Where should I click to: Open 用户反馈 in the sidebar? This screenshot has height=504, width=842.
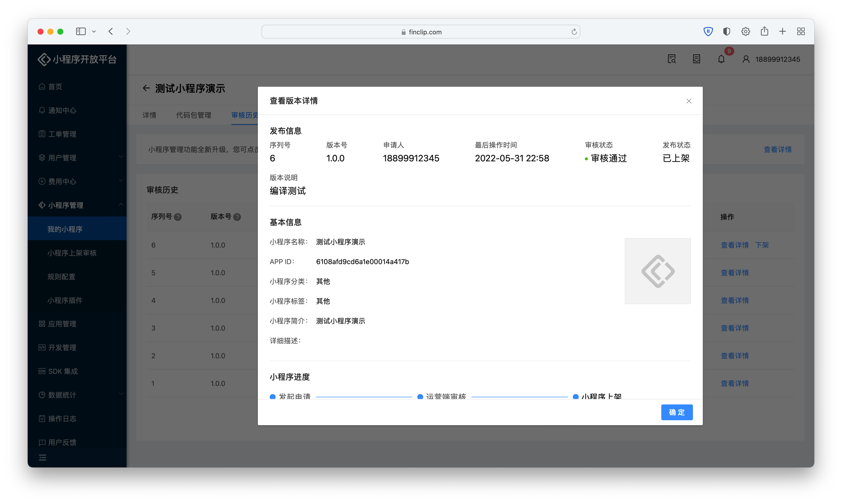pos(77,442)
